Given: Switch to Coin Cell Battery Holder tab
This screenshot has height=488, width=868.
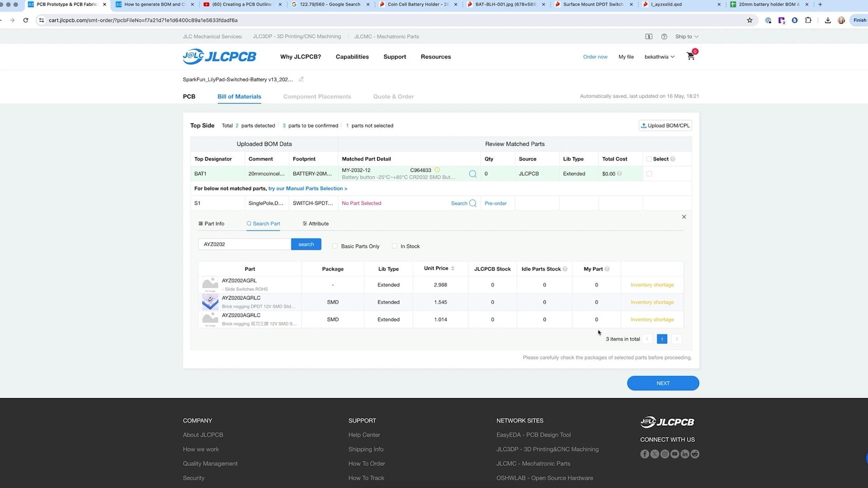Looking at the screenshot, I should tap(419, 5).
